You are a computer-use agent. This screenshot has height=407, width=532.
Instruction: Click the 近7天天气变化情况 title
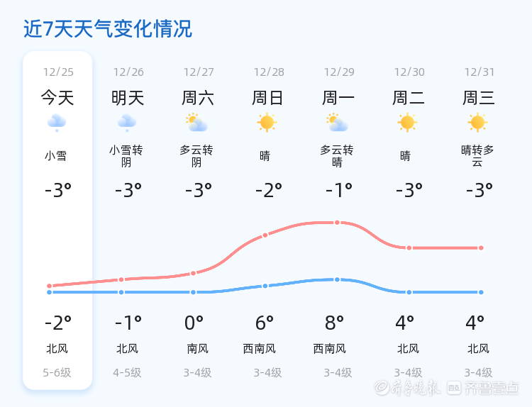108,29
